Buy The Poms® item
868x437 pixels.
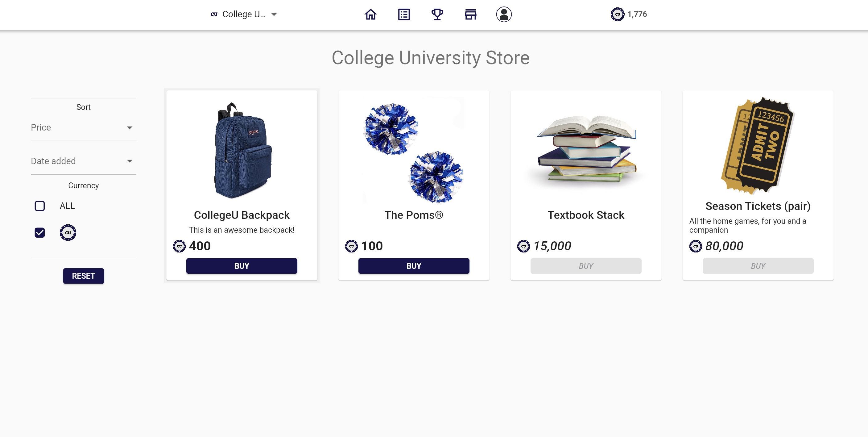coord(414,266)
